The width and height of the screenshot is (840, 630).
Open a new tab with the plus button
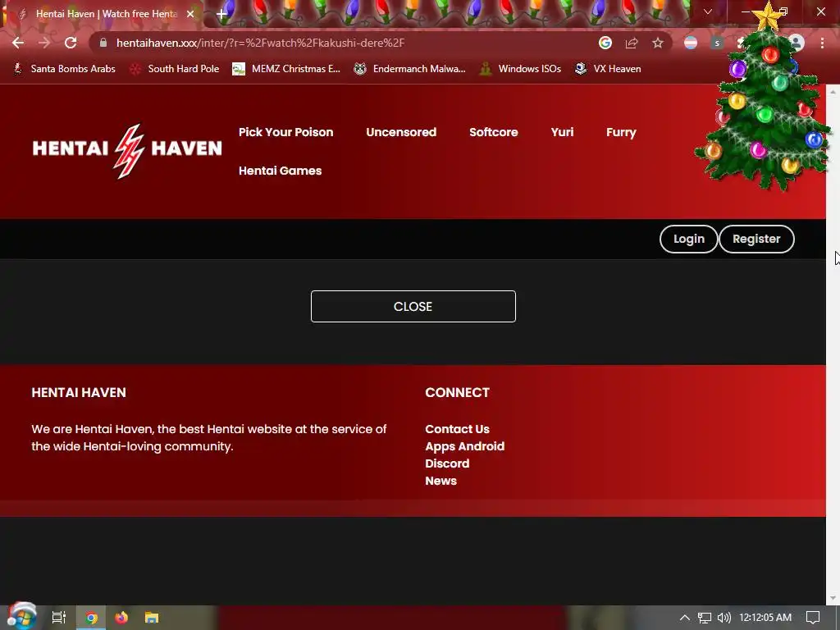(221, 14)
